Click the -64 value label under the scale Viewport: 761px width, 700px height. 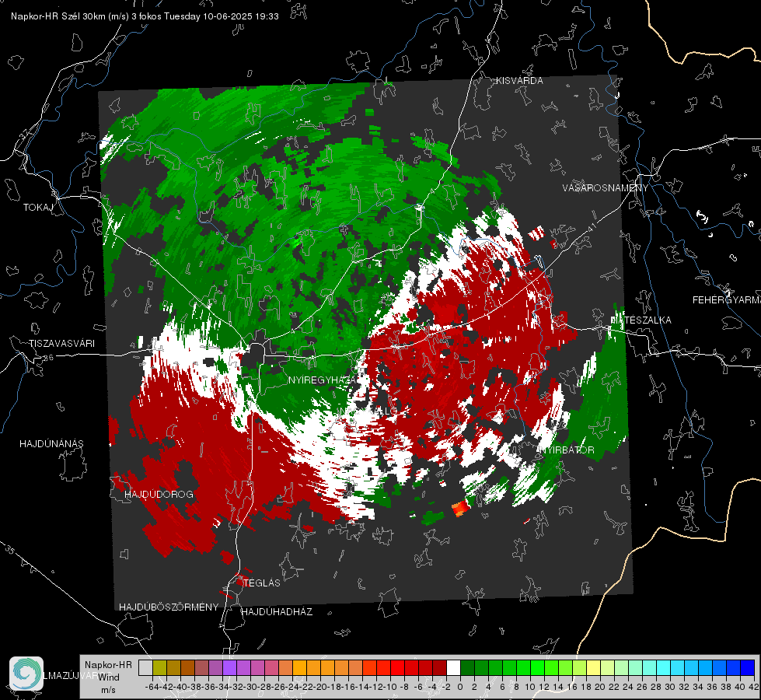click(x=152, y=687)
